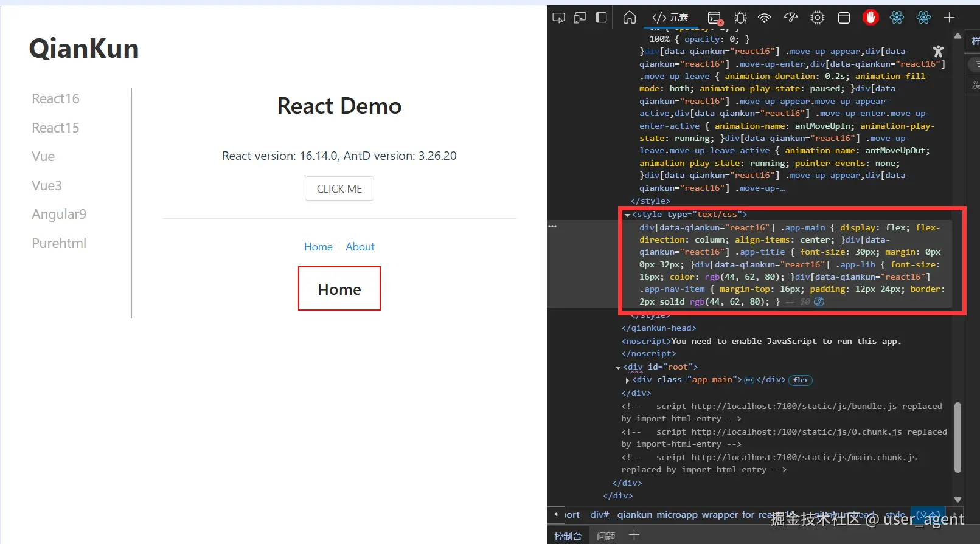Add a drawer tool with the bottom plus
The height and width of the screenshot is (544, 980).
tap(634, 535)
